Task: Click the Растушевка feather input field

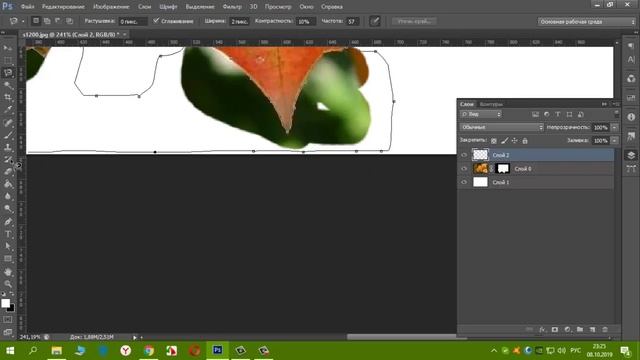Action: coord(132,21)
